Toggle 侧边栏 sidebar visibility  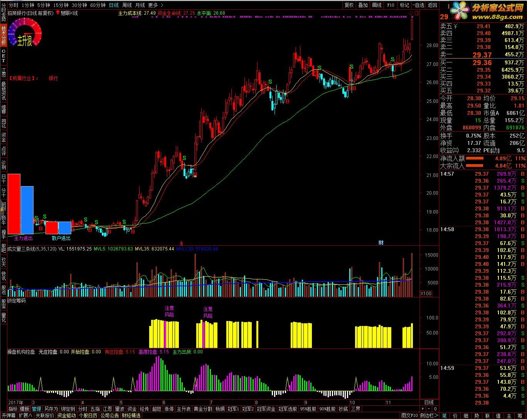(x=429, y=416)
